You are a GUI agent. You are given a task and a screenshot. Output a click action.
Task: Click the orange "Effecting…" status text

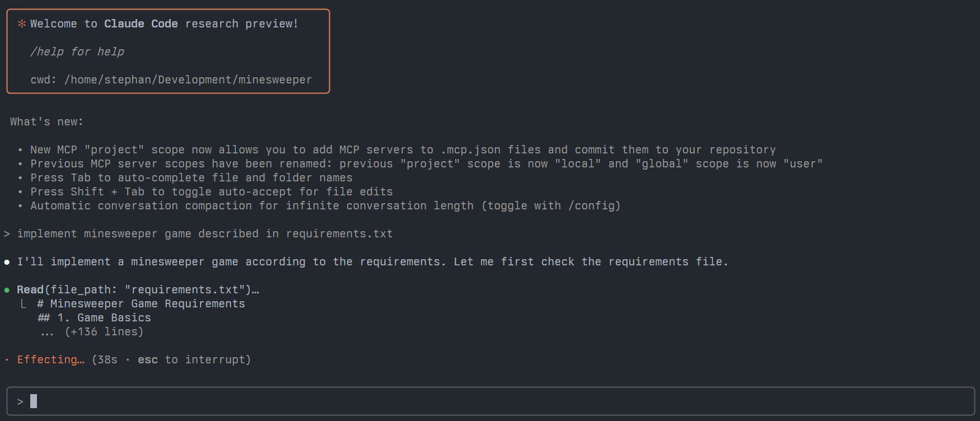(50, 359)
